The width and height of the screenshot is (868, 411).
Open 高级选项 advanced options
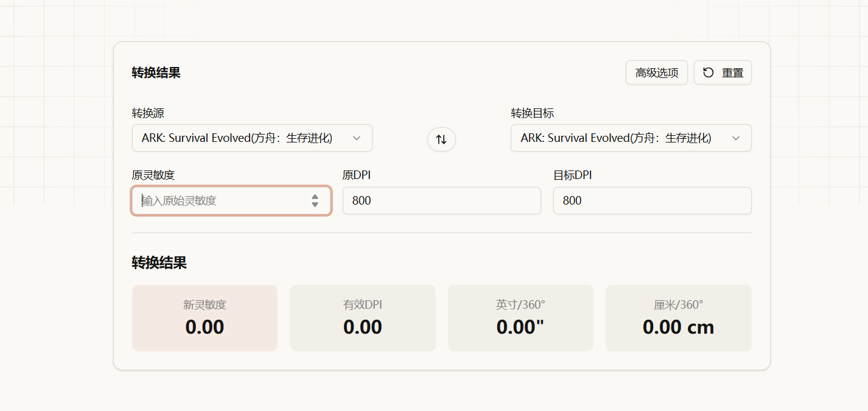tap(656, 73)
